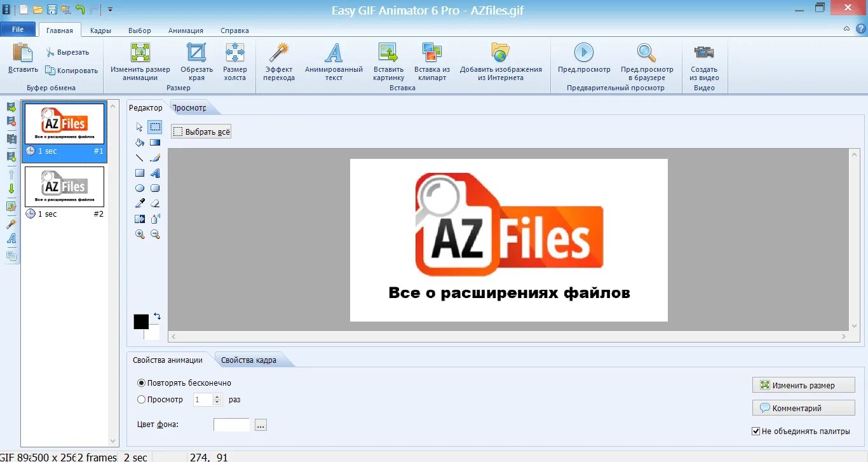This screenshot has width=868, height=462.
Task: Select the Просмотр N раз radio option
Action: point(160,400)
